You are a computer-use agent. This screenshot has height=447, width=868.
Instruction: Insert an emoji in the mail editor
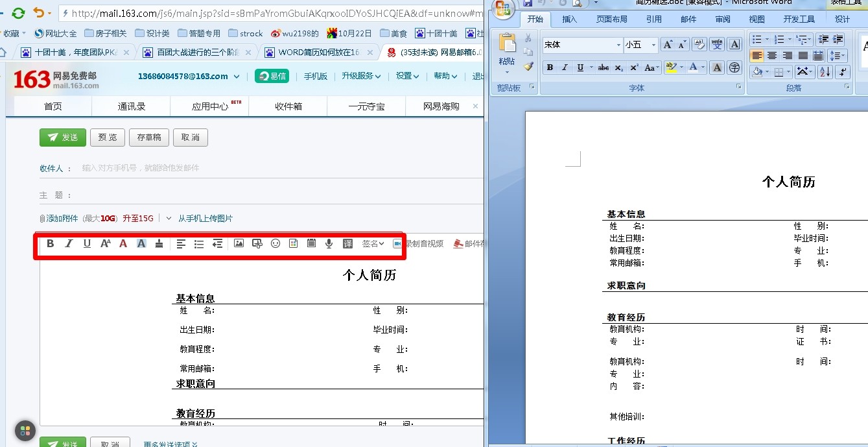pyautogui.click(x=275, y=243)
